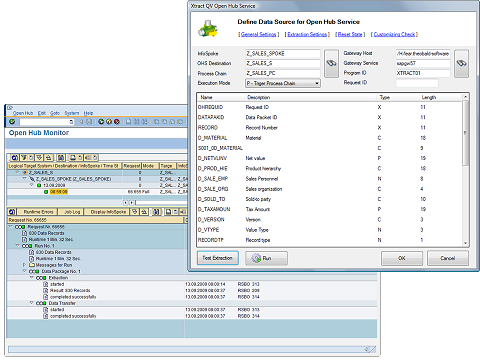
Task: Click OK in the Xtract dialog
Action: (x=402, y=258)
